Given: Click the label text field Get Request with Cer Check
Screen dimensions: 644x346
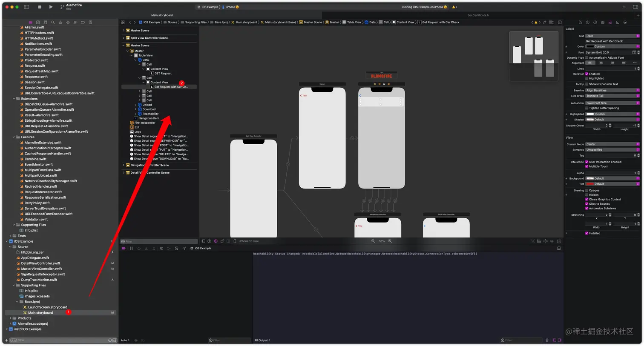Looking at the screenshot, I should [612, 41].
